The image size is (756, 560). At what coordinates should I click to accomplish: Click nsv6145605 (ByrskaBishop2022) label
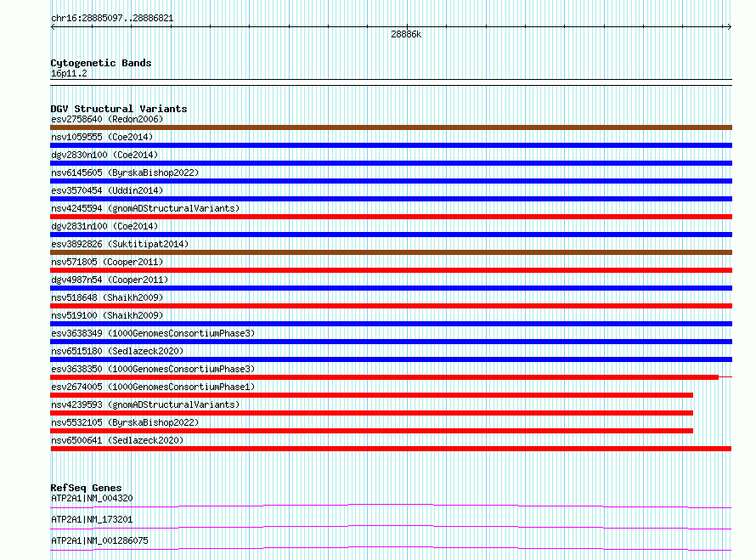tap(125, 173)
